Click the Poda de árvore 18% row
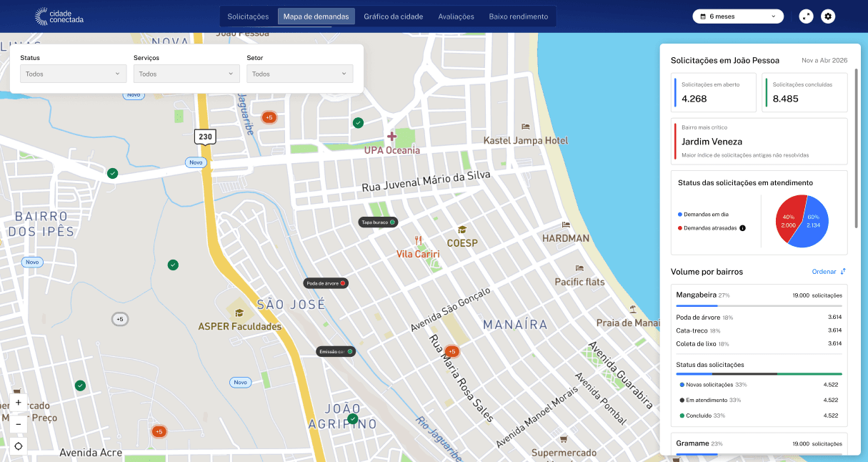This screenshot has height=462, width=868. point(759,317)
